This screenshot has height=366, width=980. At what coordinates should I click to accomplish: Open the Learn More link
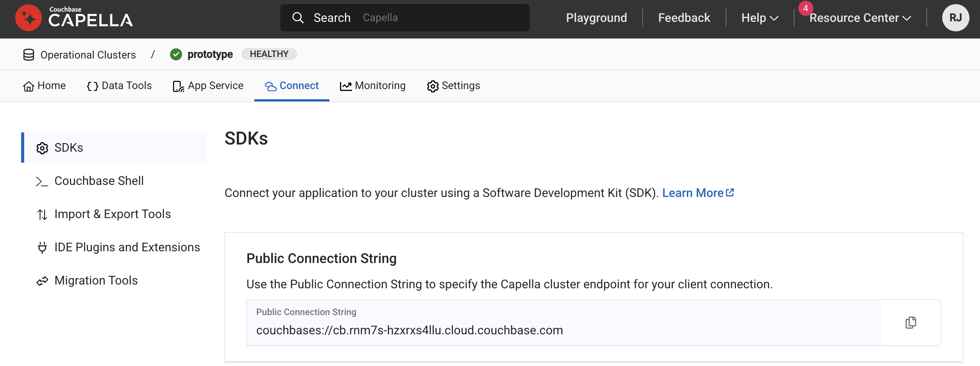tap(697, 193)
